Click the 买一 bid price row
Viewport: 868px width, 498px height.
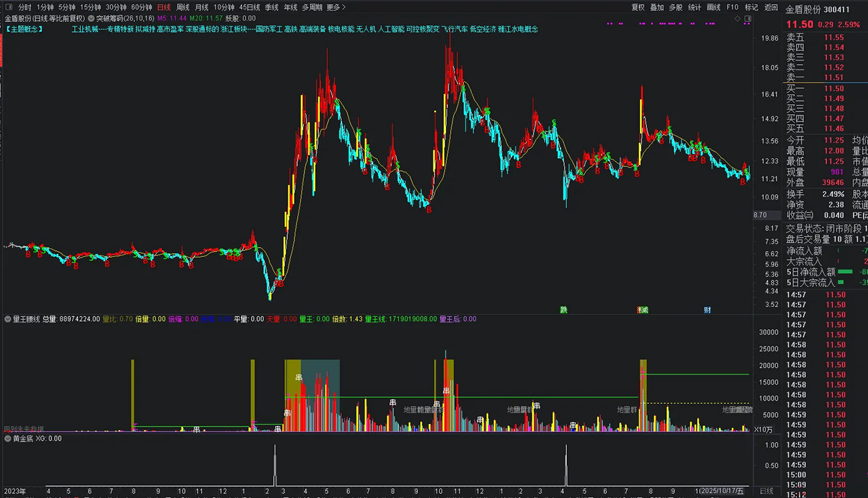point(825,88)
